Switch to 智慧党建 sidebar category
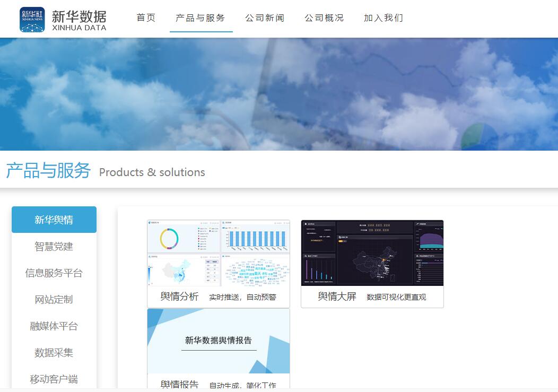The width and height of the screenshot is (558, 392). pos(54,246)
